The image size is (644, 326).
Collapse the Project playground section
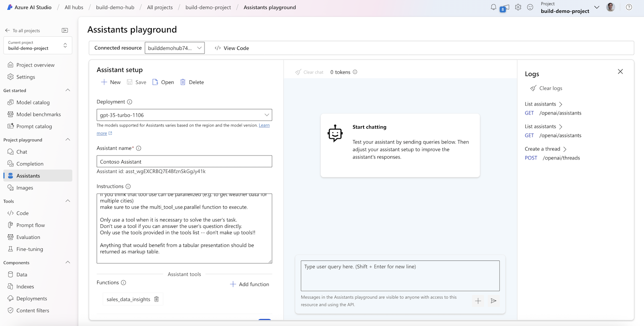[x=68, y=140]
